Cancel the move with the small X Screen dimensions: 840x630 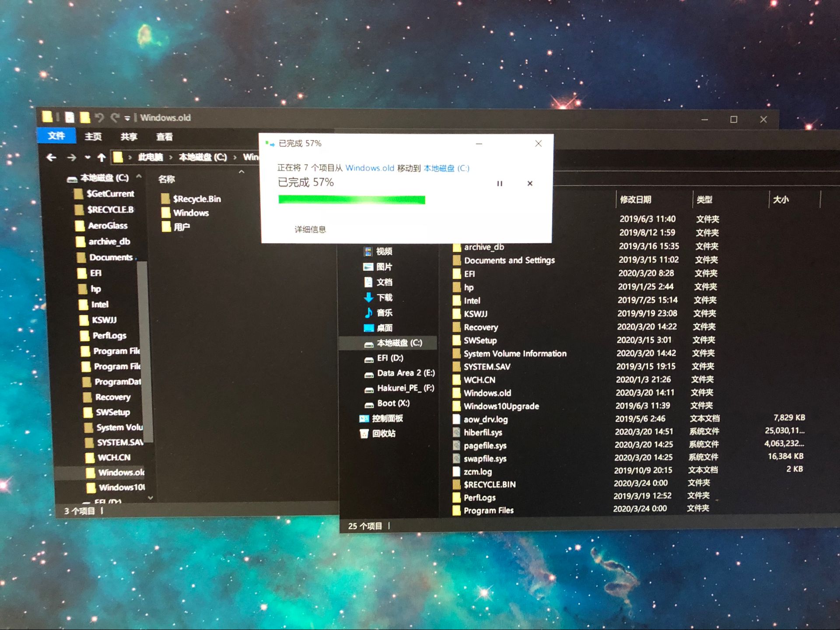(529, 184)
